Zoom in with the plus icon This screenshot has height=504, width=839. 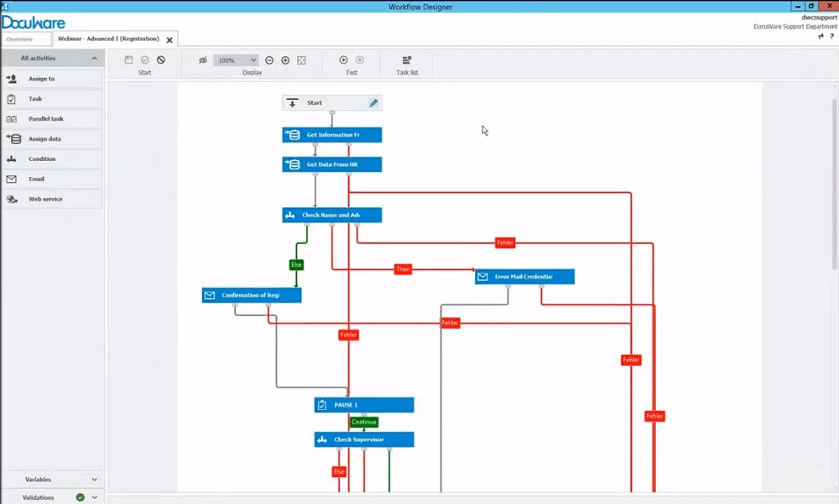285,60
